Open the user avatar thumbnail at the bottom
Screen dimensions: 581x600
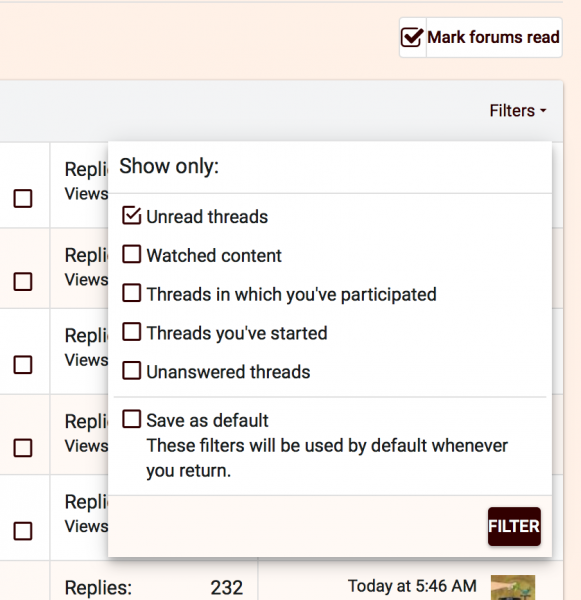[x=513, y=587]
